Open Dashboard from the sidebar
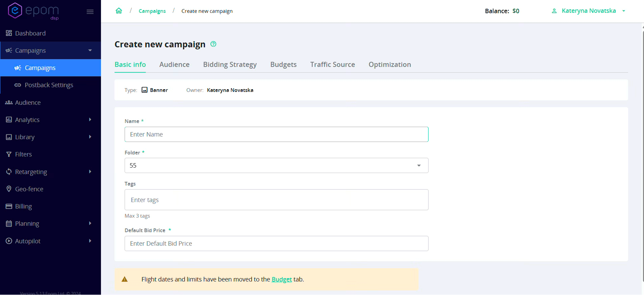 click(x=30, y=33)
